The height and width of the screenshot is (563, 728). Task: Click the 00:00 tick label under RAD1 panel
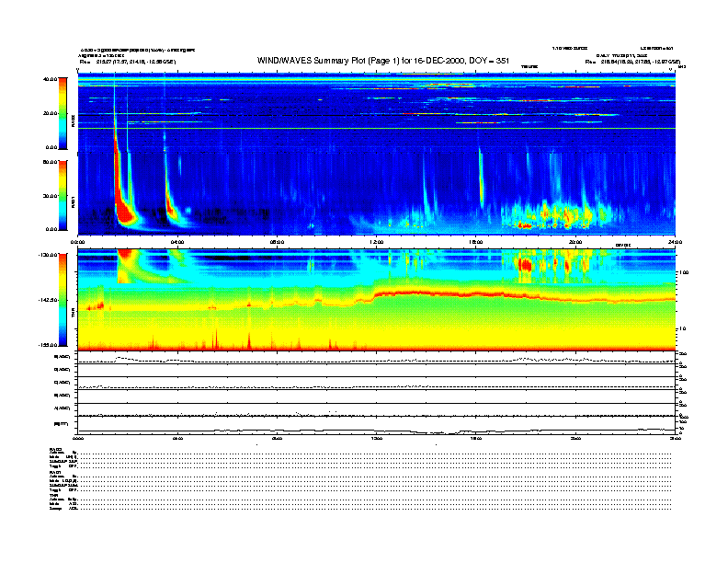coord(77,242)
